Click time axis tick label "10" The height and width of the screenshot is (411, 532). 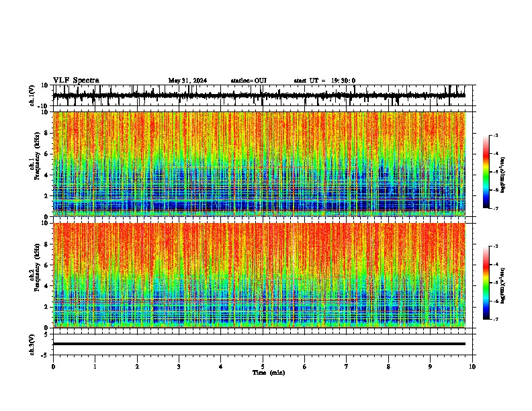point(472,367)
